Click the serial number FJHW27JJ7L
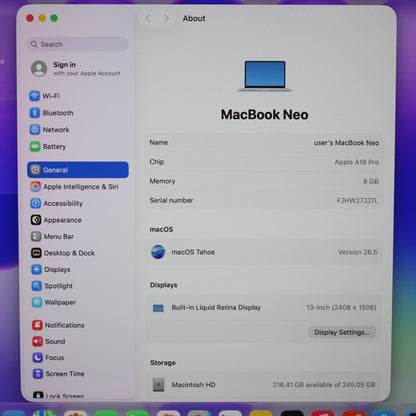Image resolution: width=416 pixels, height=416 pixels. tap(357, 200)
